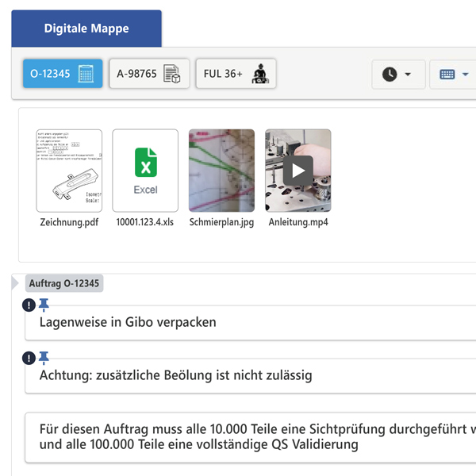Click the Auftrag O-12345 label
Screen dimensions: 476x476
tap(64, 283)
